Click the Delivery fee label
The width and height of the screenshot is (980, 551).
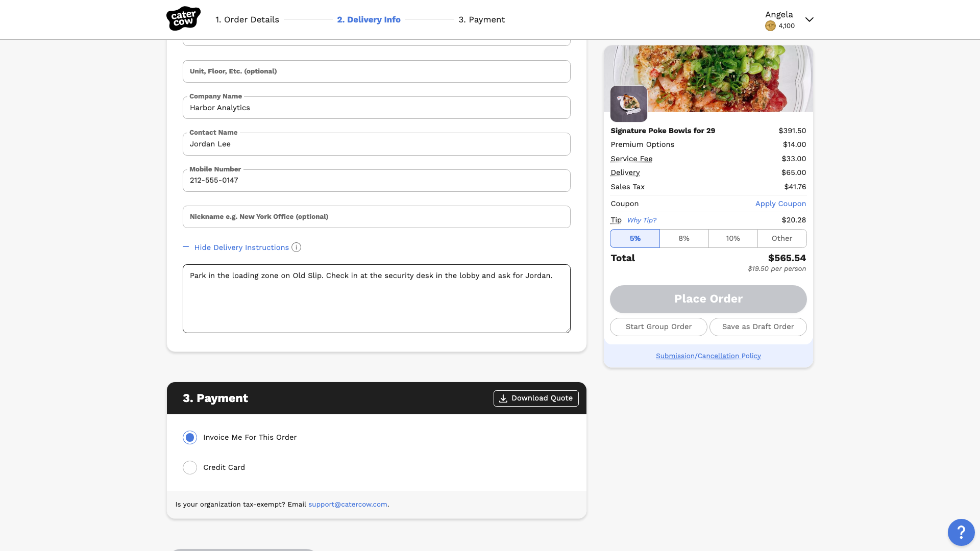[x=625, y=172]
